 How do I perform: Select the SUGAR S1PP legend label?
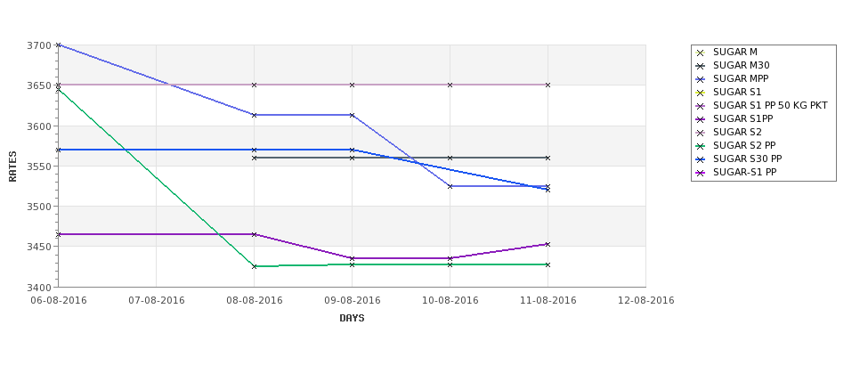coord(742,119)
